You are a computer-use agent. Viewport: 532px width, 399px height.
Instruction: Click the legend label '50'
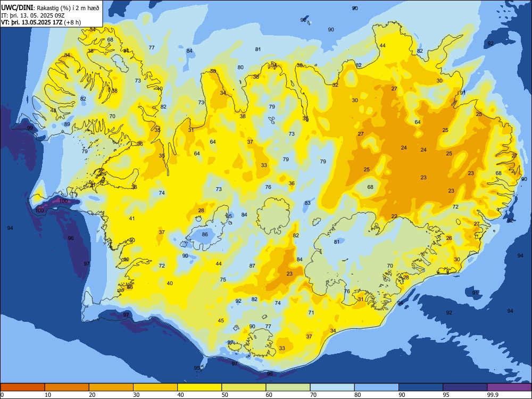225,395
